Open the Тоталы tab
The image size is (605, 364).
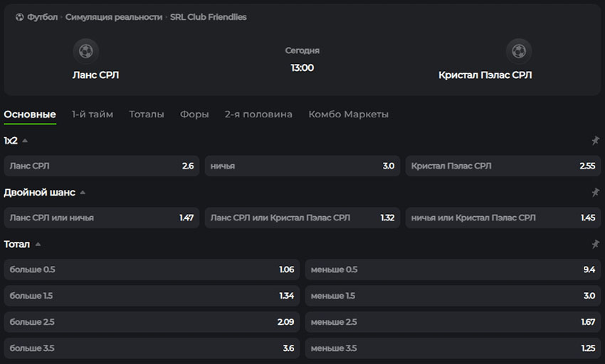tap(147, 114)
